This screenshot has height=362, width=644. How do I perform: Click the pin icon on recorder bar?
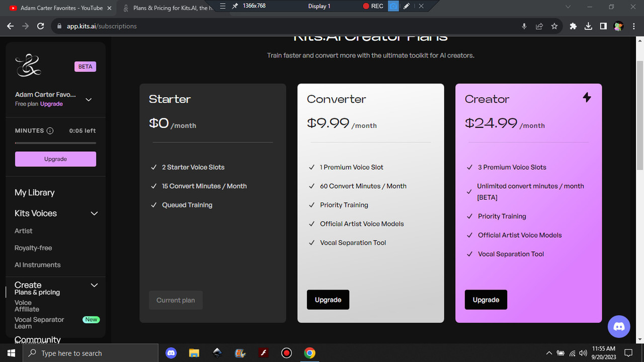235,6
